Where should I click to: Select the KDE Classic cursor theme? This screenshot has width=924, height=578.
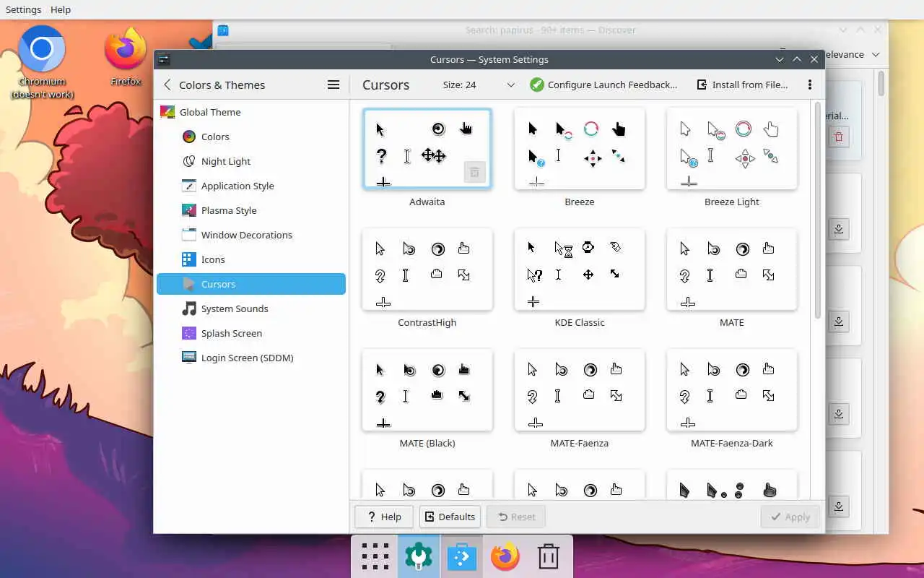580,269
